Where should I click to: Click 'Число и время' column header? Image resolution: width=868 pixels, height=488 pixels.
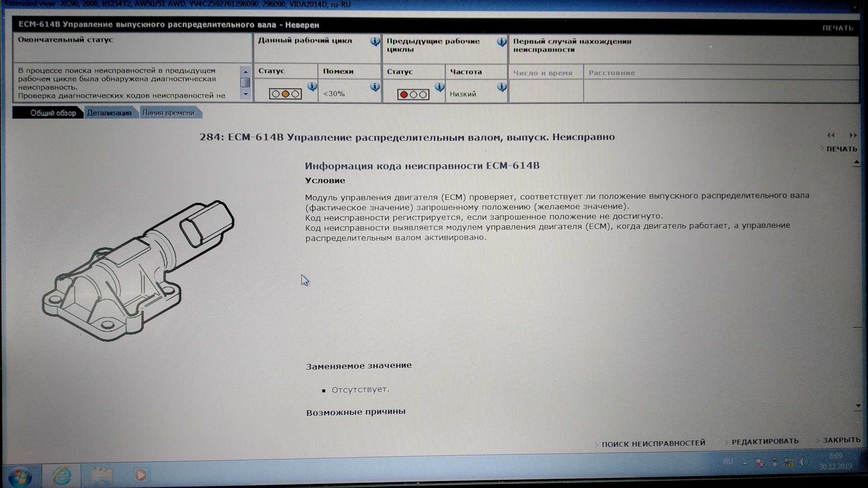click(x=542, y=73)
